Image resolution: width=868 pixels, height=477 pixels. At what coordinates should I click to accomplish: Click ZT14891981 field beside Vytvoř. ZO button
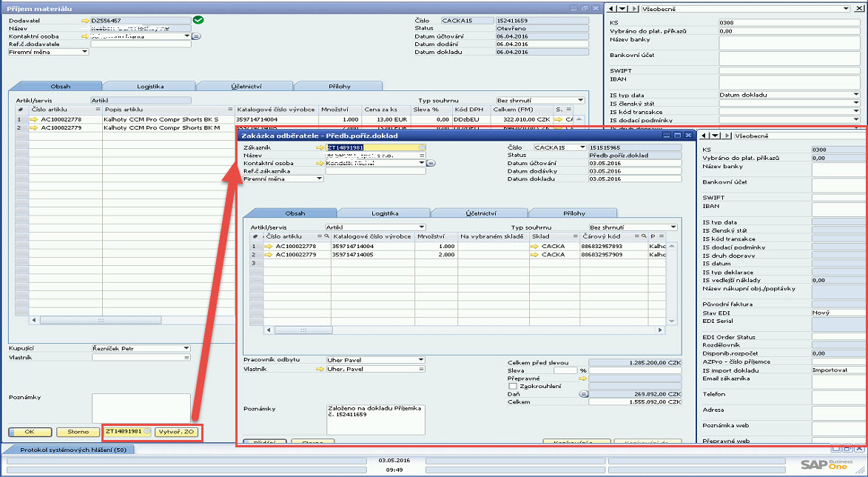(127, 432)
